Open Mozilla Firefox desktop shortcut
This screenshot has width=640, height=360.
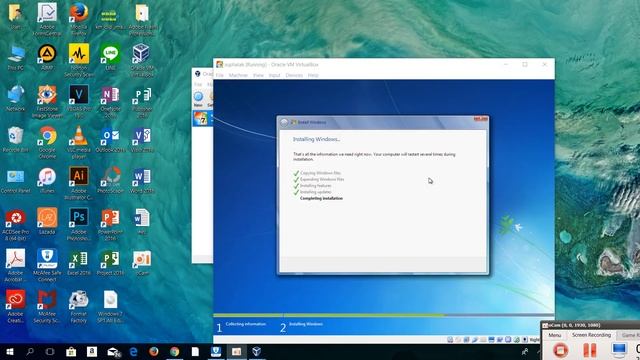(78, 19)
